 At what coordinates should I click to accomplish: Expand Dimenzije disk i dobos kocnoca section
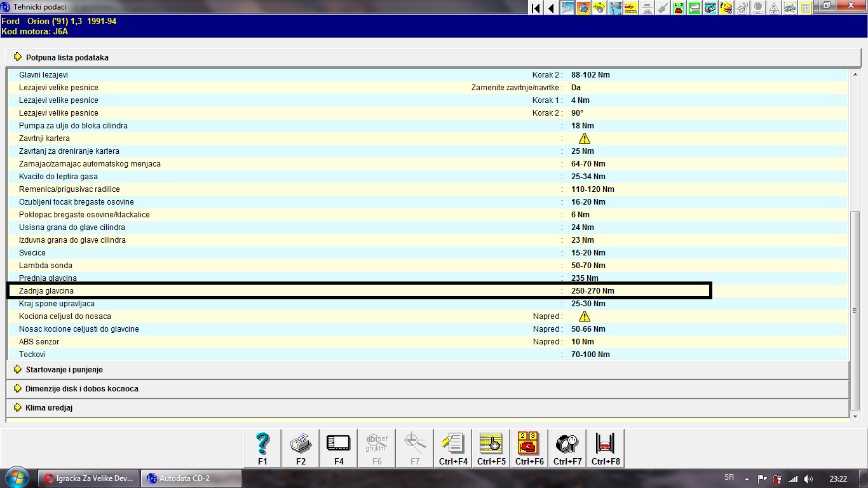pyautogui.click(x=427, y=388)
